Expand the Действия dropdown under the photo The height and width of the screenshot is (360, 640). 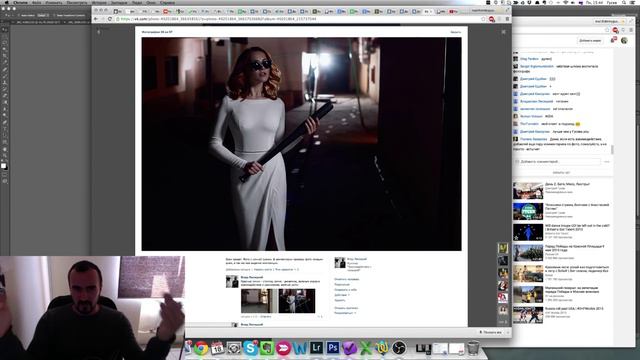click(x=342, y=295)
